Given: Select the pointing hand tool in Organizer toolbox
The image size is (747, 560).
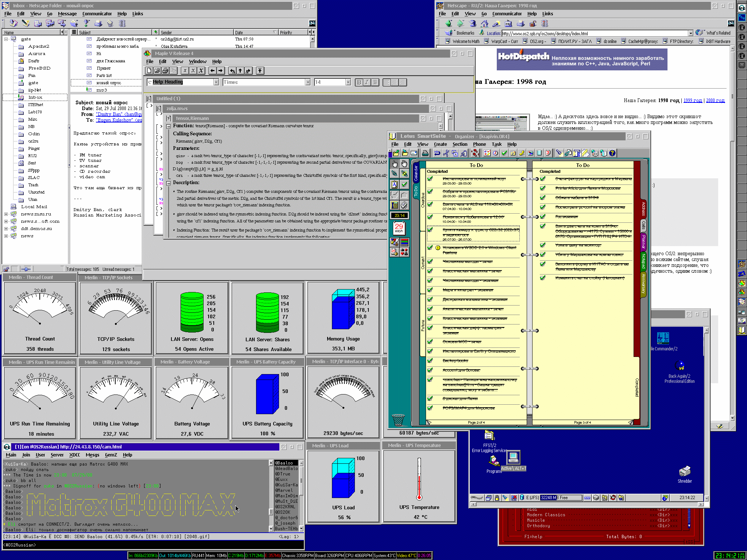Looking at the screenshot, I should coord(394,163).
